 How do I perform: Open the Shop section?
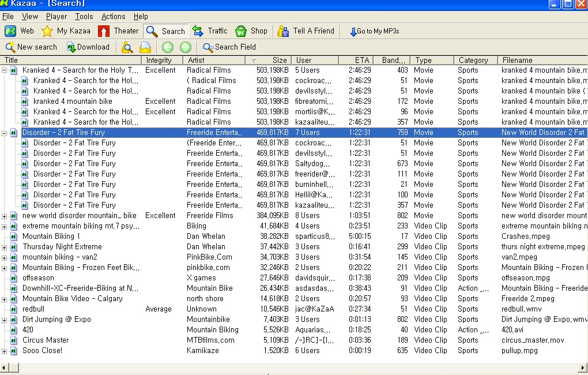[252, 31]
